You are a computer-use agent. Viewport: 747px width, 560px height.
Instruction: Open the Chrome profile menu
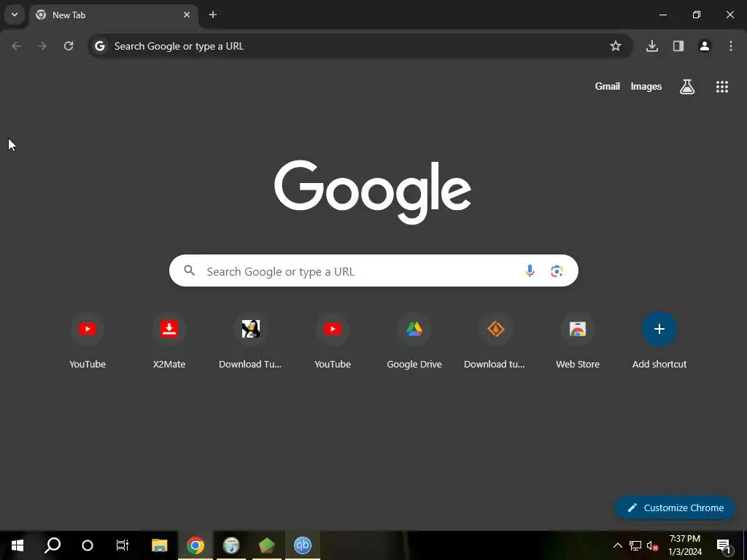[705, 46]
